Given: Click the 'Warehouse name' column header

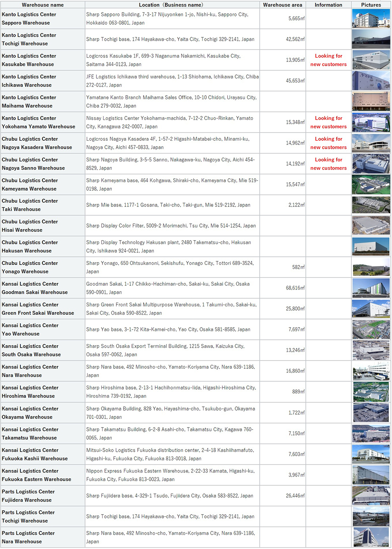Looking at the screenshot, I should coord(43,5).
